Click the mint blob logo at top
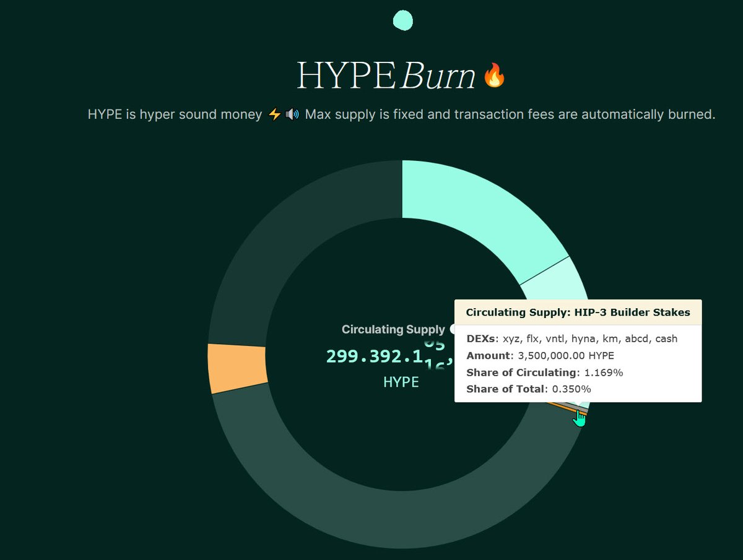 [x=402, y=20]
